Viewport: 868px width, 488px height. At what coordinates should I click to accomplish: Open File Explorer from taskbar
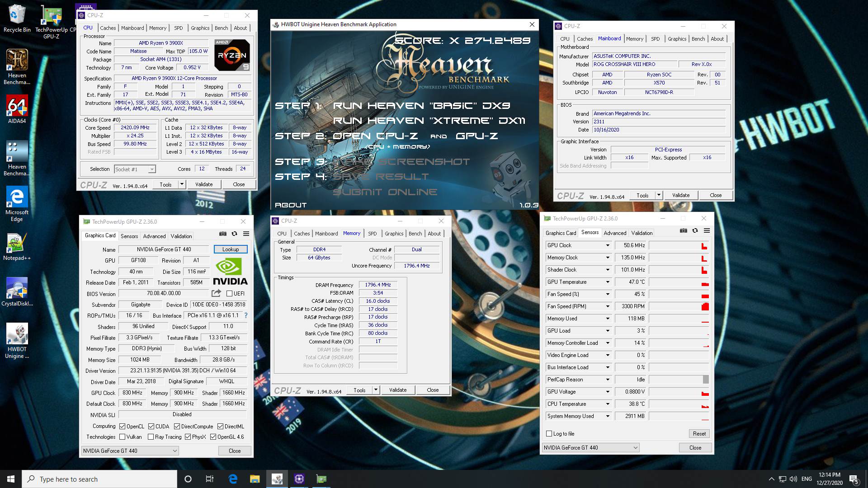255,479
